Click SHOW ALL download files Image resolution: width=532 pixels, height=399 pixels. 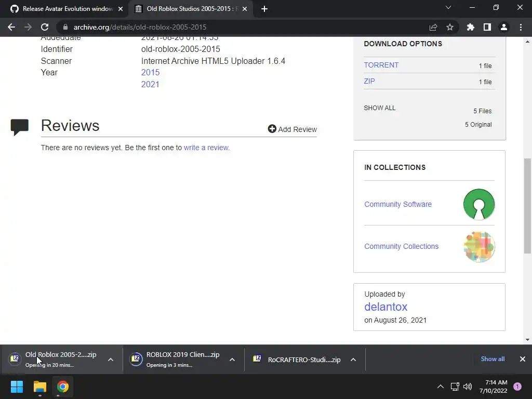(x=380, y=108)
